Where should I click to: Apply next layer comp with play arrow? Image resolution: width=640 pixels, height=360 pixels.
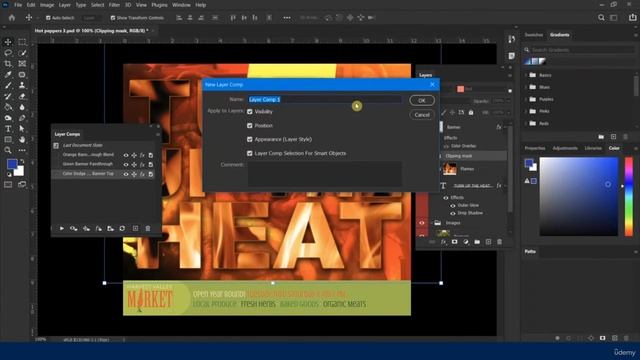tap(62, 229)
